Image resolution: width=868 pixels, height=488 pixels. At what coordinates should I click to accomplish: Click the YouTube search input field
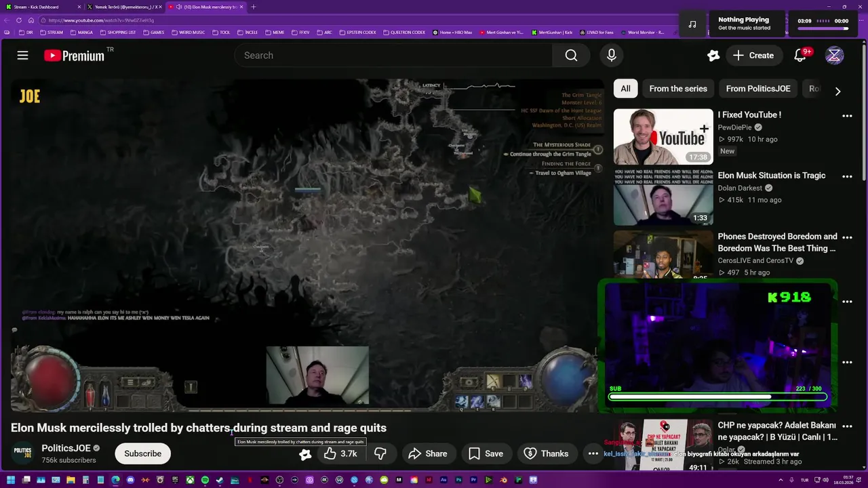pyautogui.click(x=393, y=56)
